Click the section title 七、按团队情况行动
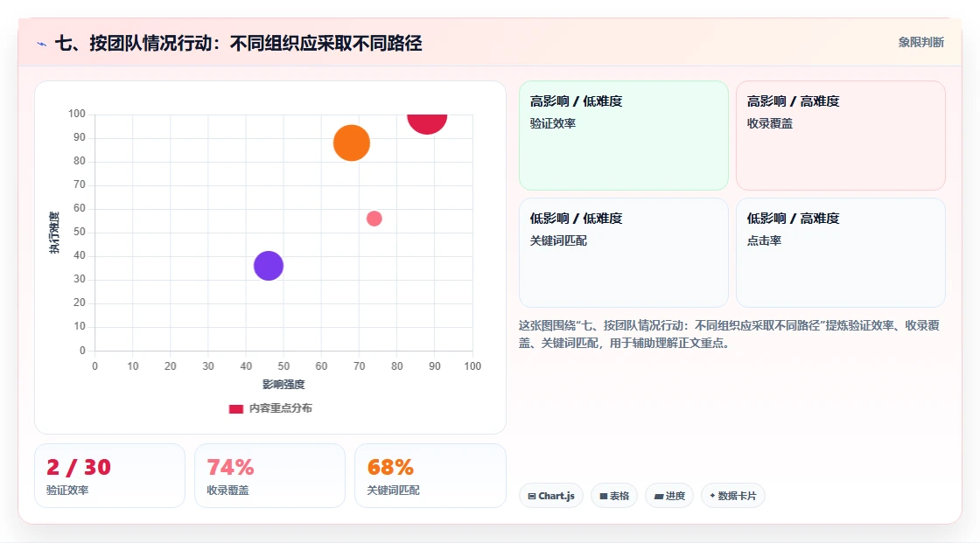The height and width of the screenshot is (543, 980). pyautogui.click(x=239, y=43)
